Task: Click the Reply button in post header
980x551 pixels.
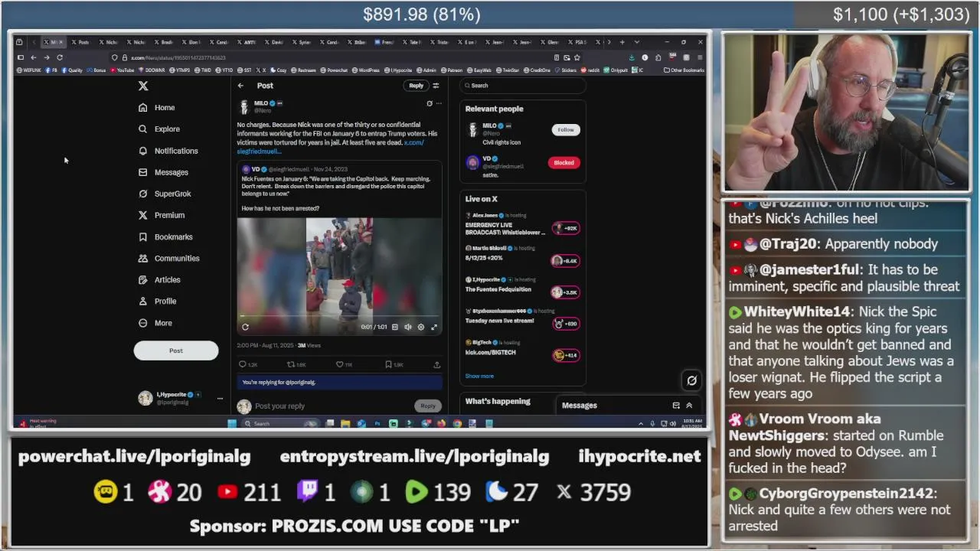Action: 416,86
